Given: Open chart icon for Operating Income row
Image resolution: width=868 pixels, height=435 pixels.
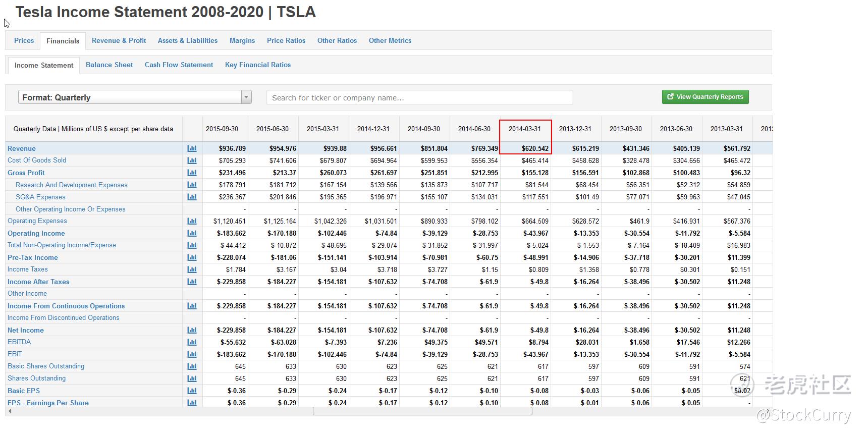Looking at the screenshot, I should [x=192, y=233].
